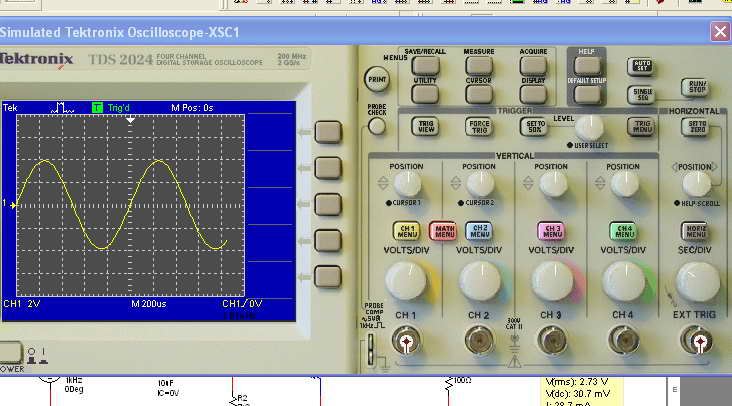Toggle the pink CH 3 MENU button

551,231
